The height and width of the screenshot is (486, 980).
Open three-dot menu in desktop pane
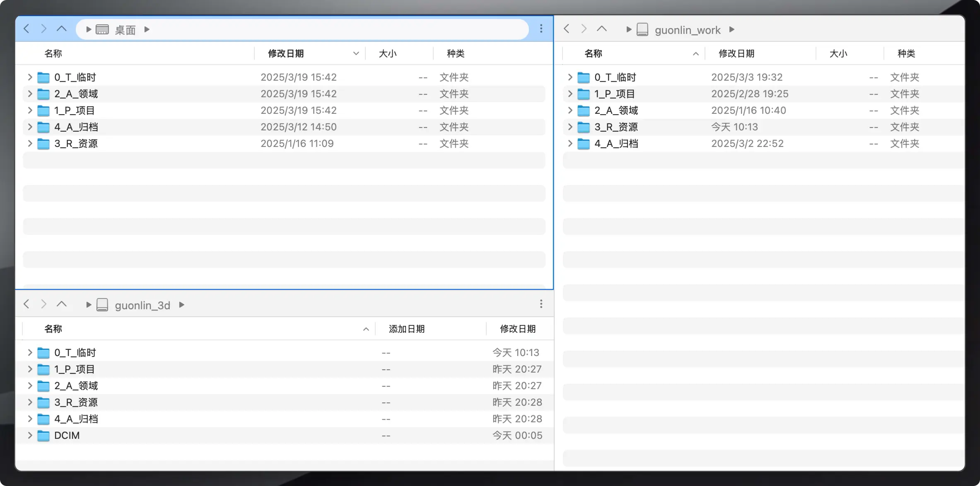[541, 29]
